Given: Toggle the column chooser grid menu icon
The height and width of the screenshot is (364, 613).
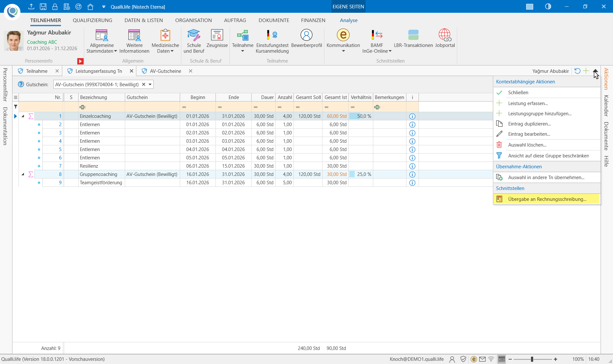Looking at the screenshot, I should tap(16, 97).
